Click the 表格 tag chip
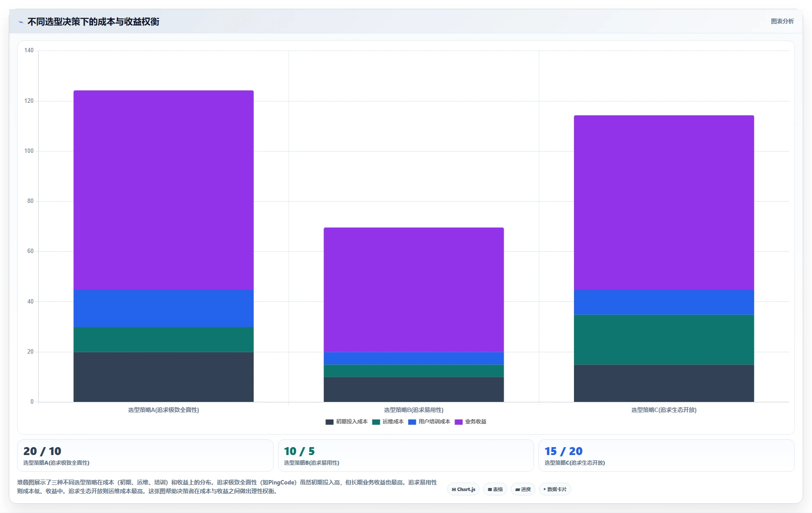This screenshot has height=513, width=812. tap(495, 489)
